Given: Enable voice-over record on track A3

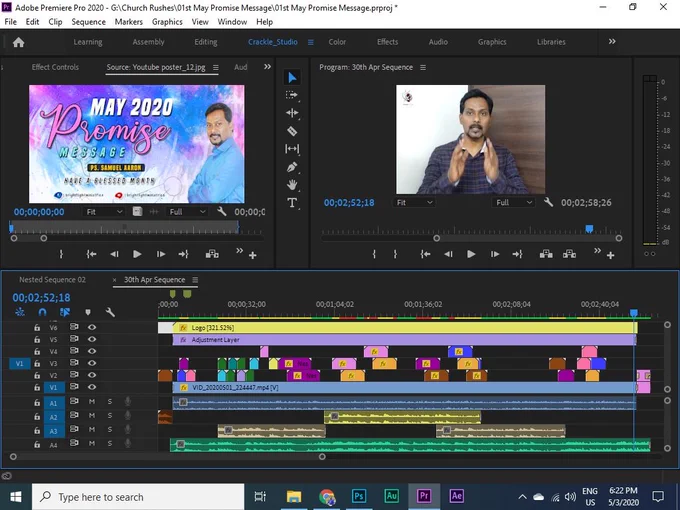Looking at the screenshot, I should (128, 429).
